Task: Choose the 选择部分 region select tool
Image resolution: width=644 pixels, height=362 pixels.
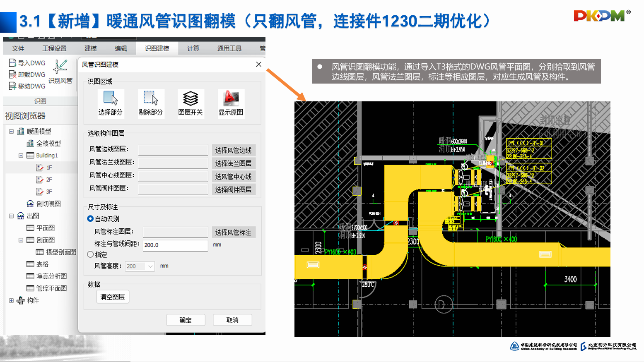Action: [x=111, y=103]
